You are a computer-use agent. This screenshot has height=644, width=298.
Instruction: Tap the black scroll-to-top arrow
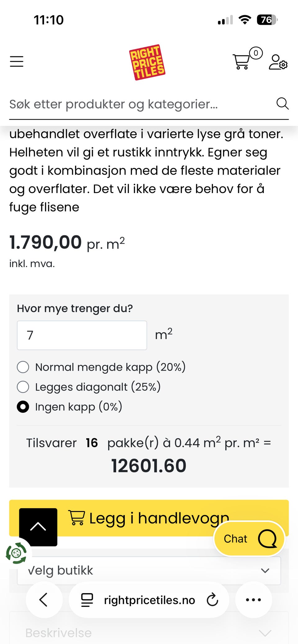point(38,527)
